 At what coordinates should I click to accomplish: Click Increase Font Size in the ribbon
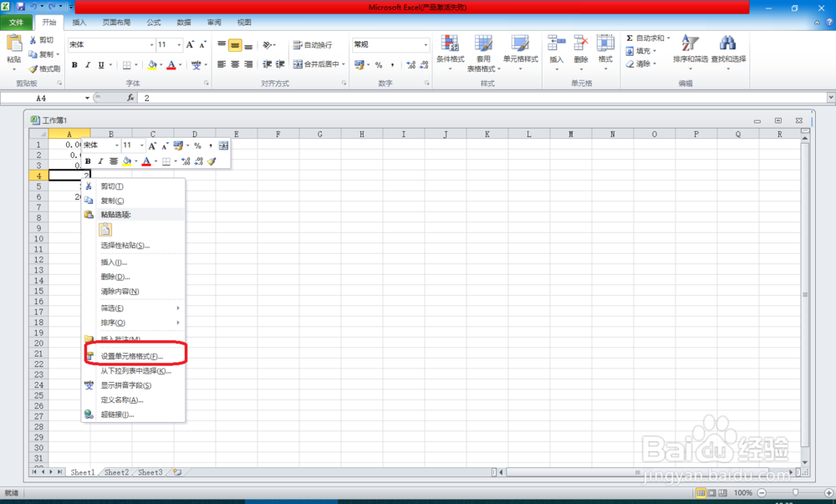(191, 45)
